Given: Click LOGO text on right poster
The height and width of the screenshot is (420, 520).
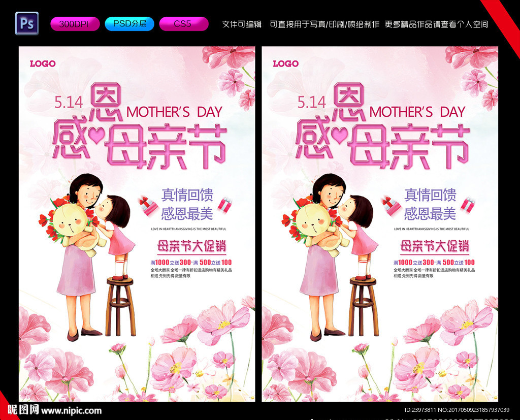Looking at the screenshot, I should click(285, 63).
